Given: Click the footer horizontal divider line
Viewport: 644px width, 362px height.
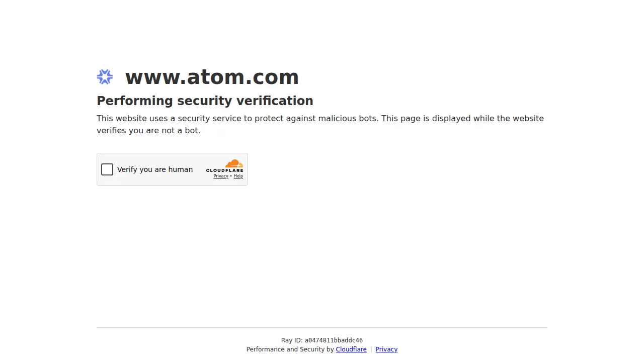Looking at the screenshot, I should click(x=322, y=327).
